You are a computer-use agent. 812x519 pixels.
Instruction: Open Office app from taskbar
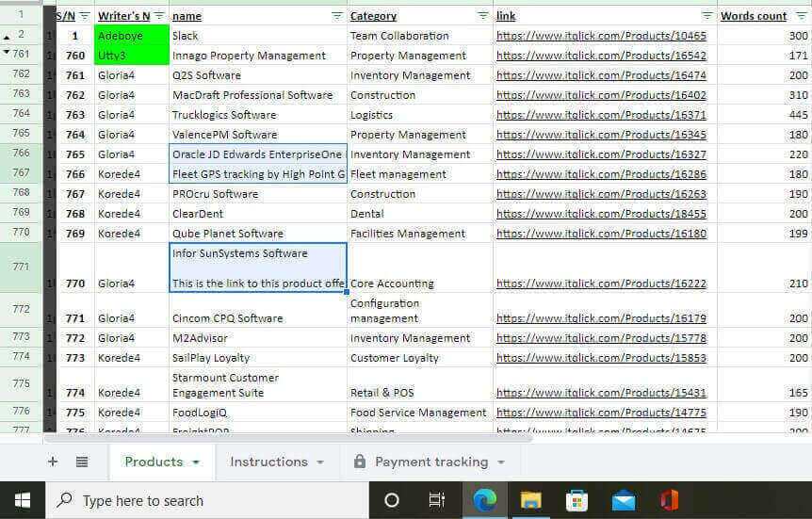669,500
